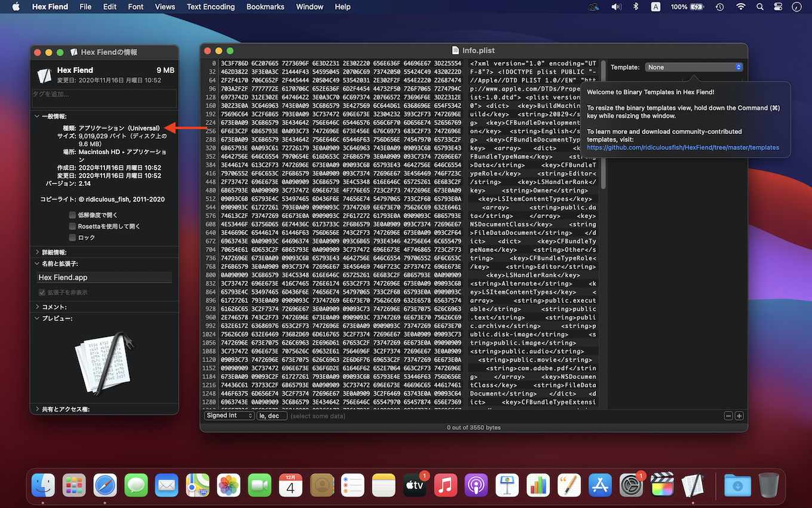Open Mail from the Dock
Viewport: 812px width, 508px height.
pos(167,485)
